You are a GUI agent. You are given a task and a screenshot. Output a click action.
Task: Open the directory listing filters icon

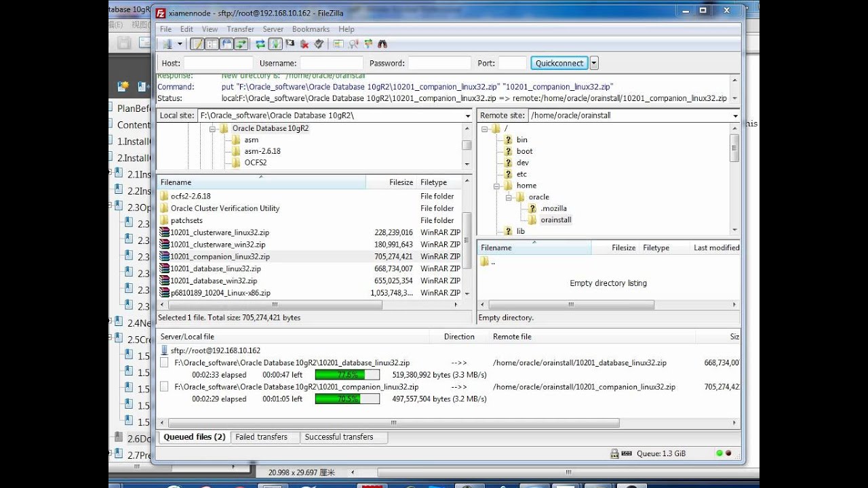338,44
